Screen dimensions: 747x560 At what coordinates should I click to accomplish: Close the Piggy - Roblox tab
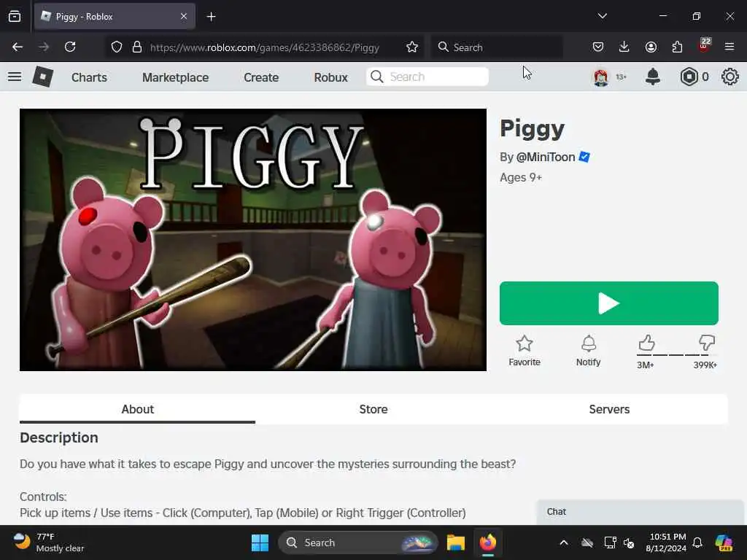coord(184,16)
